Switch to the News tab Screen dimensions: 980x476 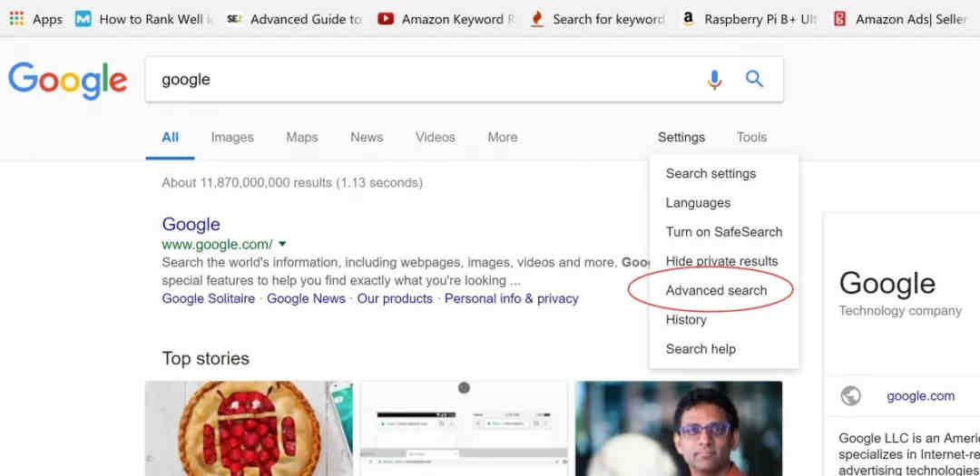(367, 137)
